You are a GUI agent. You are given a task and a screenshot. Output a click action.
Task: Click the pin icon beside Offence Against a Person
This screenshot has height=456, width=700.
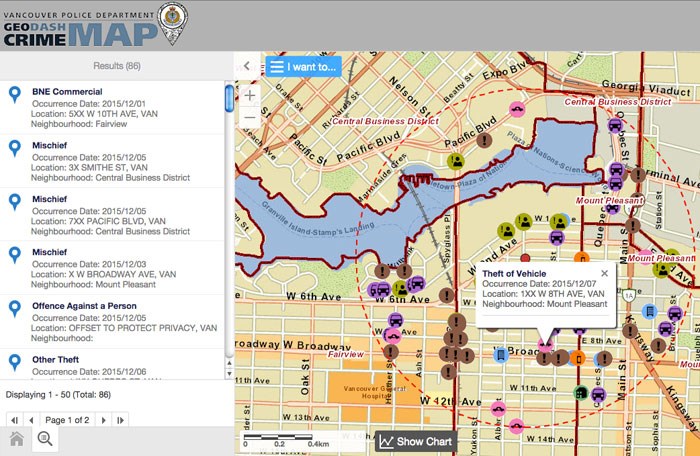(x=15, y=309)
